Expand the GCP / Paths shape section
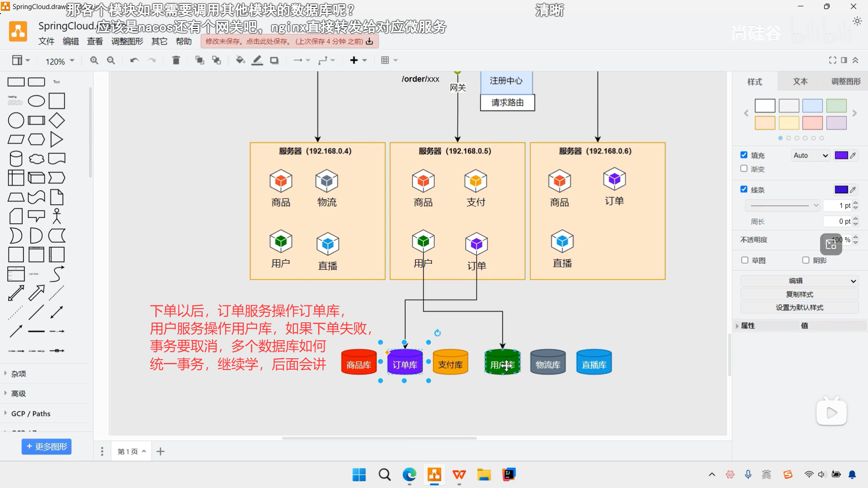This screenshot has height=488, width=868. point(30,413)
